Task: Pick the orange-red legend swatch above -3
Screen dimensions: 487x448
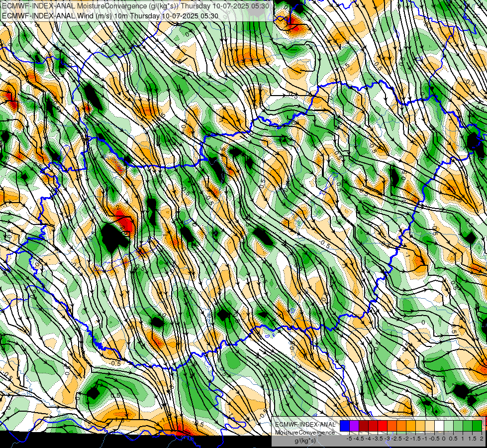Action: coord(392,426)
